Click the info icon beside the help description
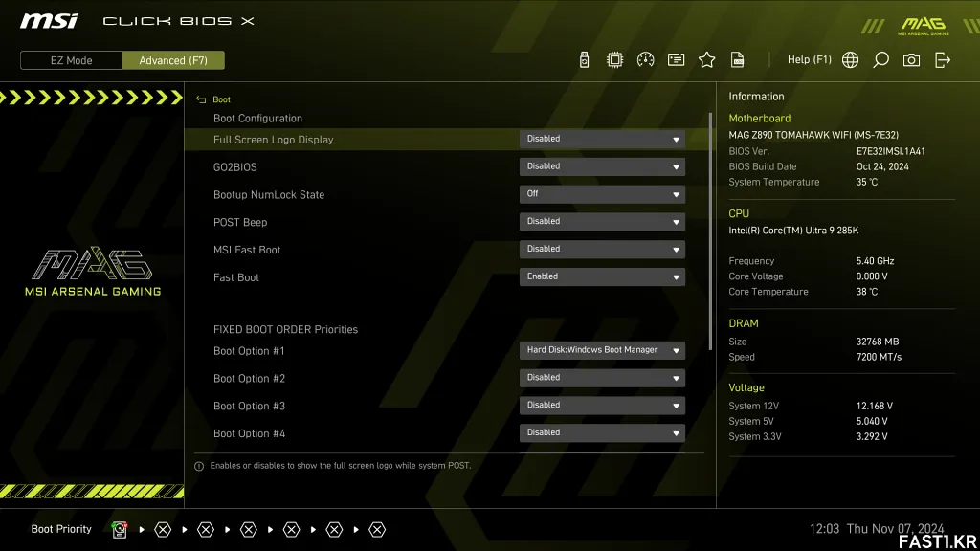The height and width of the screenshot is (551, 980). click(199, 466)
